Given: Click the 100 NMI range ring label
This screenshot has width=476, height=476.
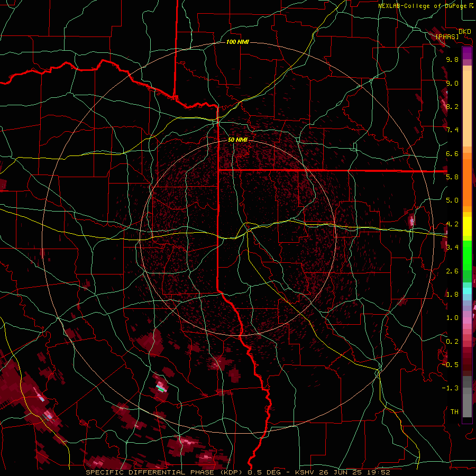Looking at the screenshot, I should click(x=237, y=42).
